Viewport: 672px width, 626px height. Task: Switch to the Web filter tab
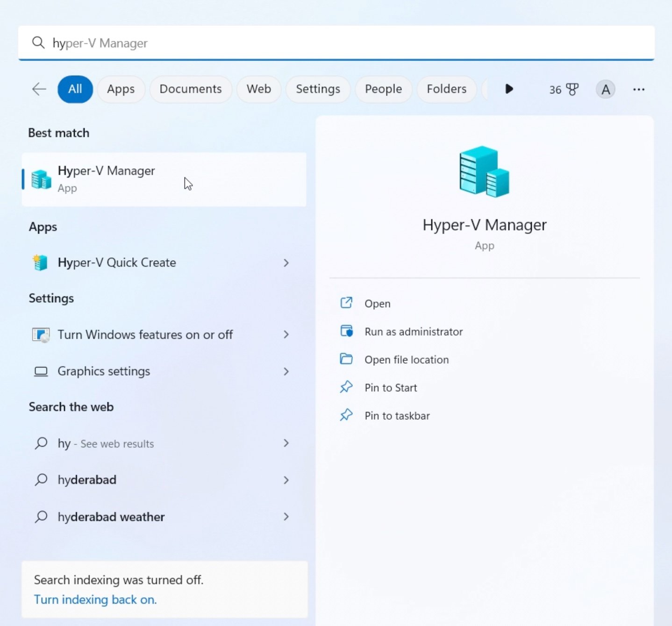pyautogui.click(x=258, y=89)
